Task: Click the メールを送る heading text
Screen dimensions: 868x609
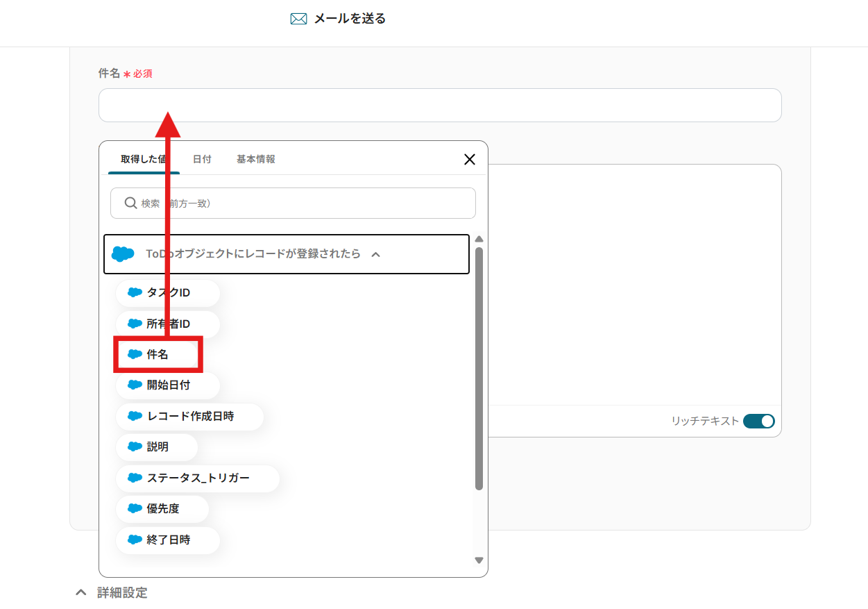Action: pos(350,19)
